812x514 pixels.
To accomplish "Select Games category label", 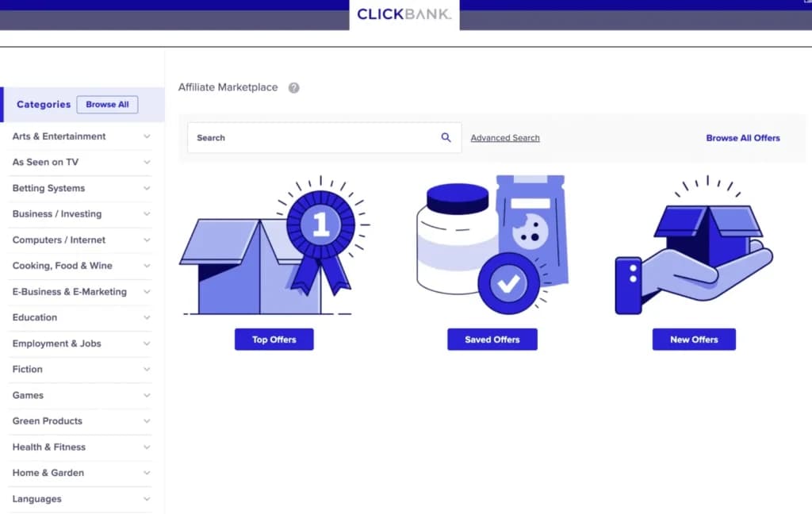I will pos(28,395).
